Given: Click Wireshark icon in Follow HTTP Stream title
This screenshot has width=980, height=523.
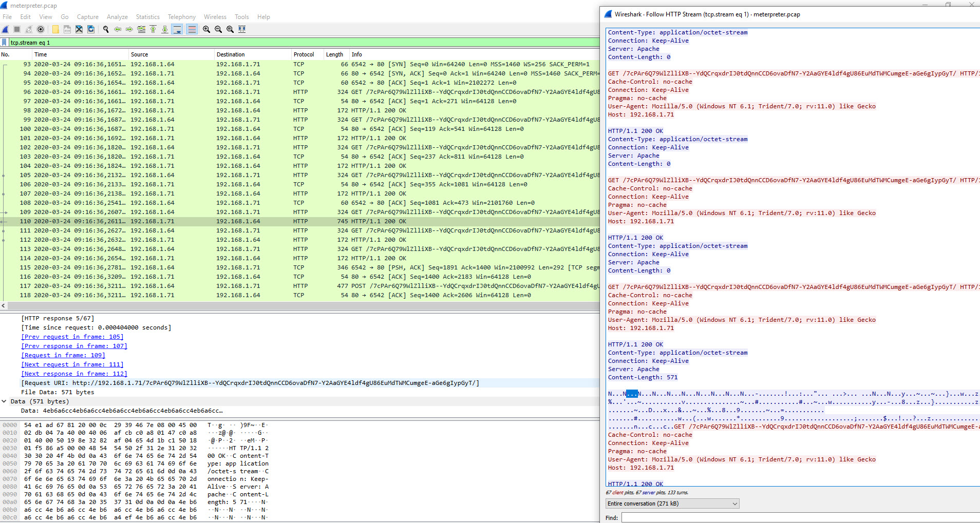Looking at the screenshot, I should click(608, 14).
